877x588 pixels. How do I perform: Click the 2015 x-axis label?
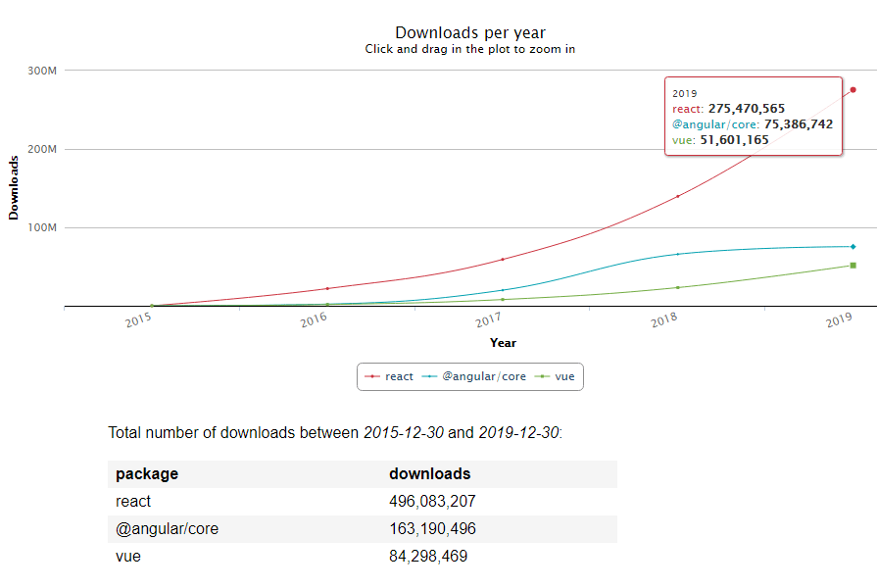tap(138, 320)
